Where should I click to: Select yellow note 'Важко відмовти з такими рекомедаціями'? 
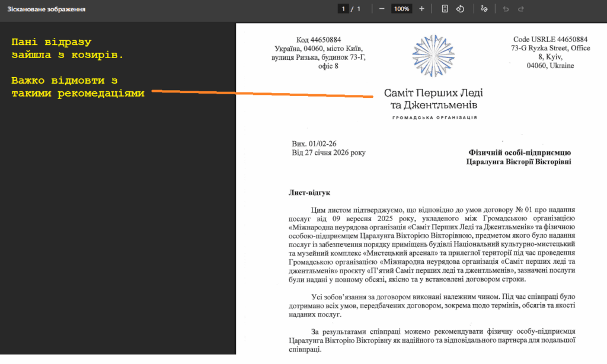(78, 87)
